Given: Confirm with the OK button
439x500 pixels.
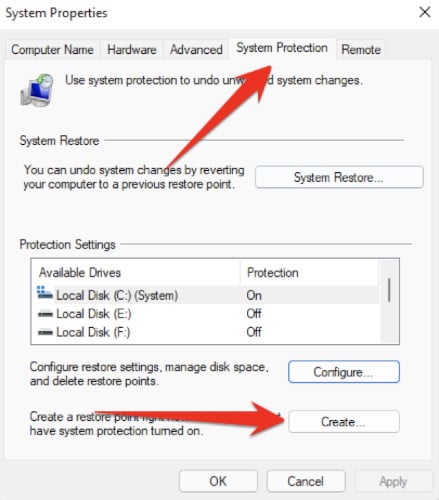Looking at the screenshot, I should click(218, 481).
